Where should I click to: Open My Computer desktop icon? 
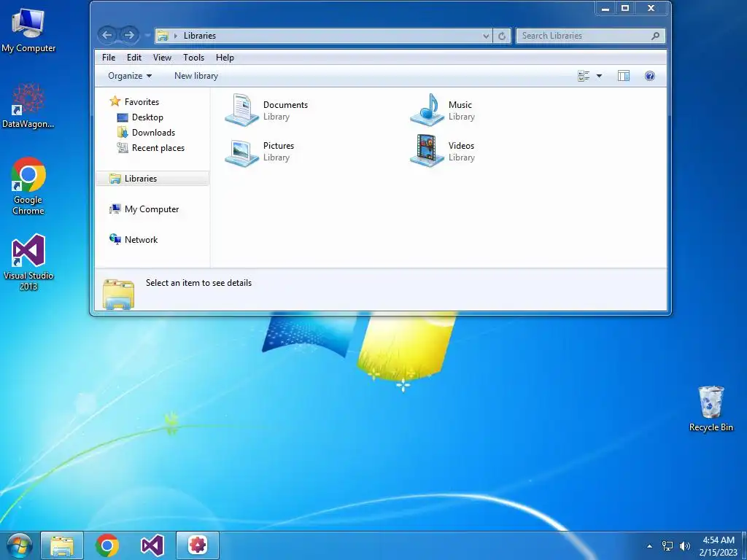click(28, 31)
